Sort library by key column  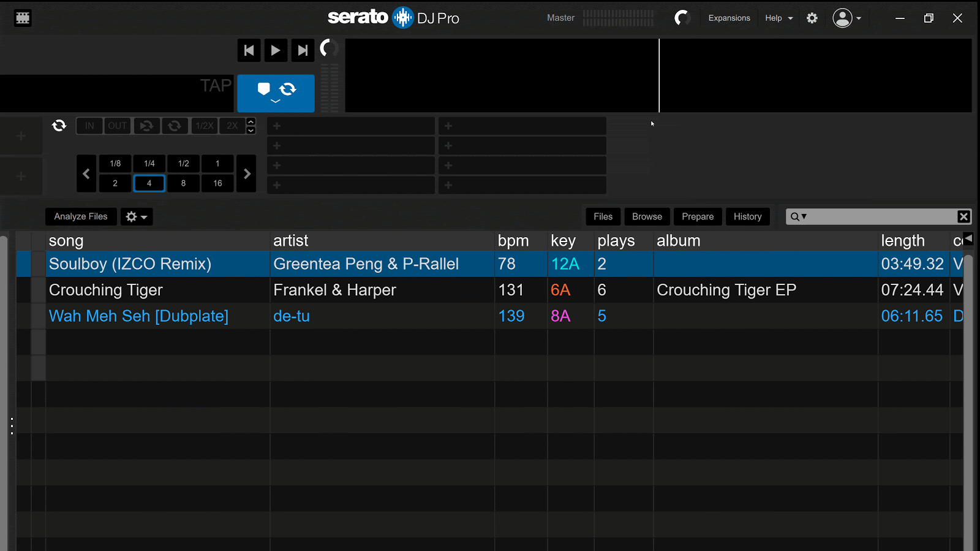click(571, 241)
